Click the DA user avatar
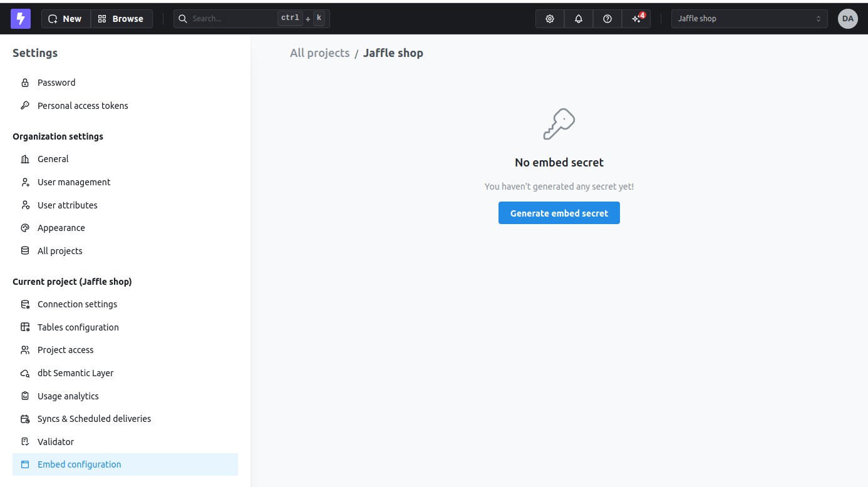The height and width of the screenshot is (487, 868). coord(848,18)
